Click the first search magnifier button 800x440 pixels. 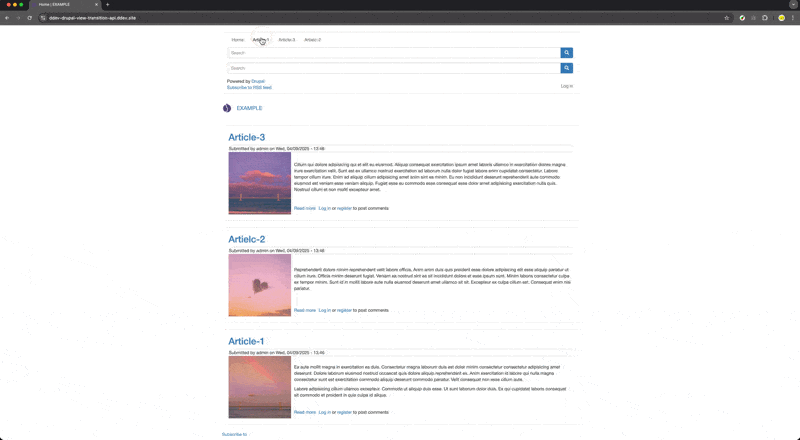567,53
